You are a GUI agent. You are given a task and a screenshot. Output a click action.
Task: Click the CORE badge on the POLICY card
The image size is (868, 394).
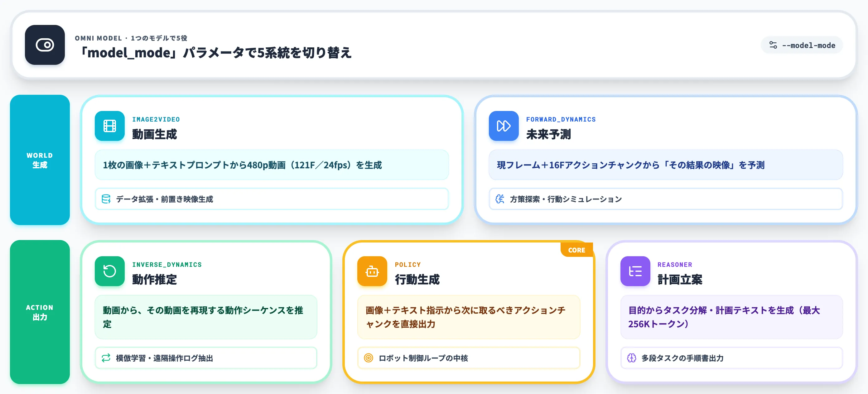click(576, 250)
